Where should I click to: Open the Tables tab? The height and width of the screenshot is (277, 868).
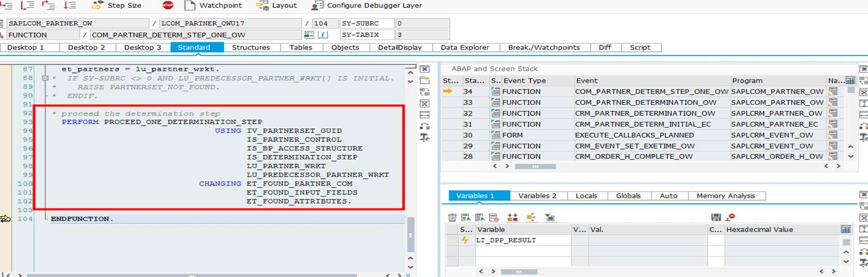coord(300,47)
